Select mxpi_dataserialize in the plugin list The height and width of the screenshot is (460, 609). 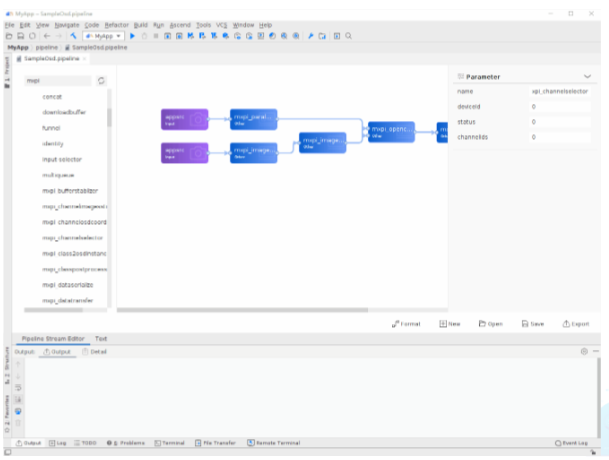[68, 285]
